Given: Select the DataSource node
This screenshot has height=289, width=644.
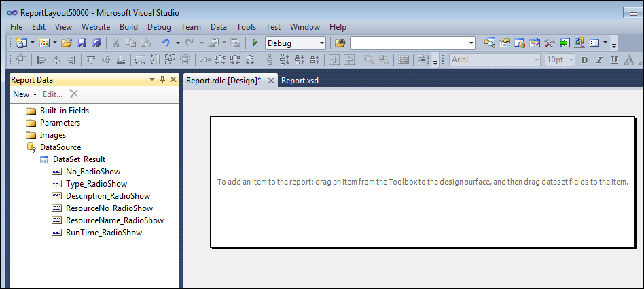Looking at the screenshot, I should click(x=54, y=147).
